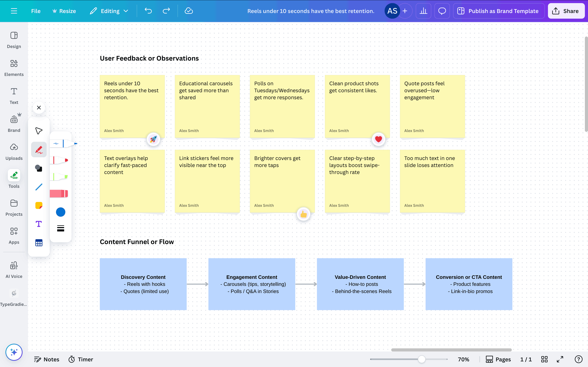The image size is (588, 367).
Task: Open the main hamburger menu
Action: coord(14,11)
